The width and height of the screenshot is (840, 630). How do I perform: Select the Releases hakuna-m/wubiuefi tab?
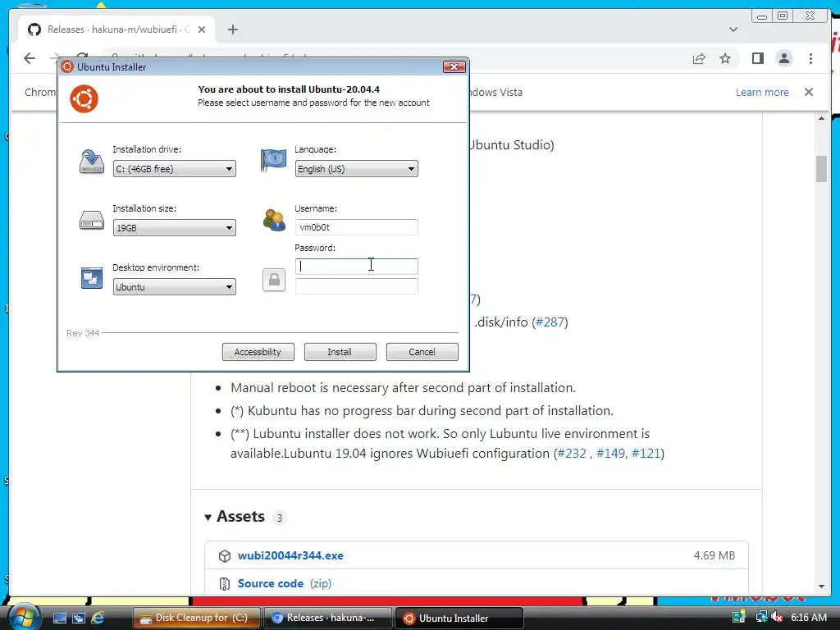pos(116,30)
